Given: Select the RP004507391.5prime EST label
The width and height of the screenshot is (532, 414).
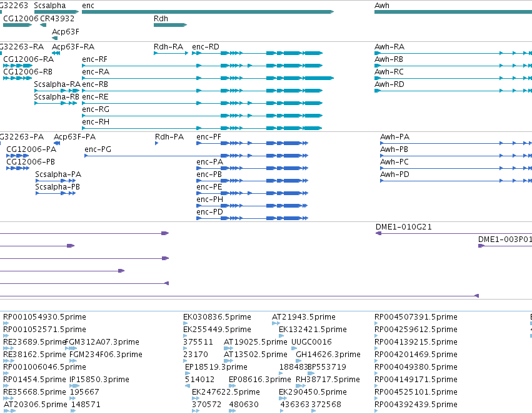Looking at the screenshot, I should click(416, 317).
